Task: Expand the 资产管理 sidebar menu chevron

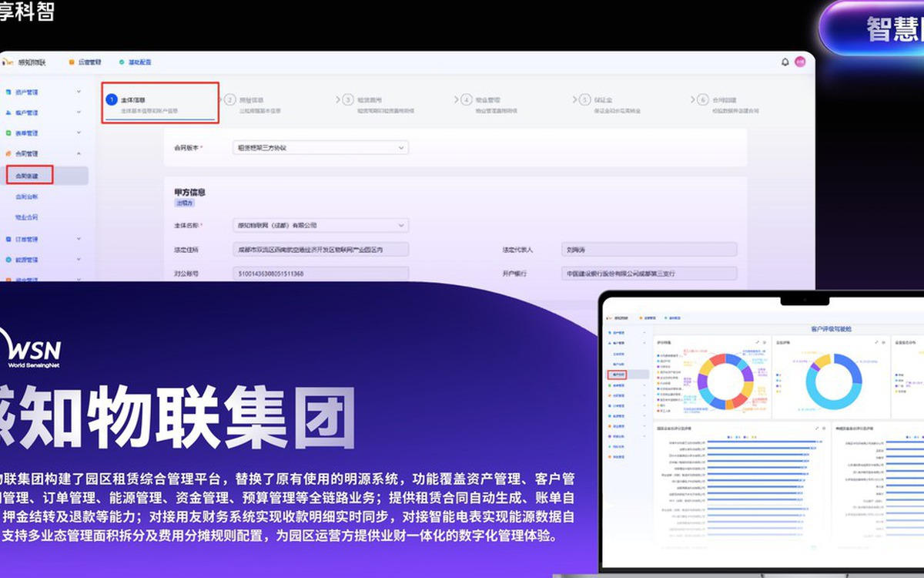Action: (79, 92)
